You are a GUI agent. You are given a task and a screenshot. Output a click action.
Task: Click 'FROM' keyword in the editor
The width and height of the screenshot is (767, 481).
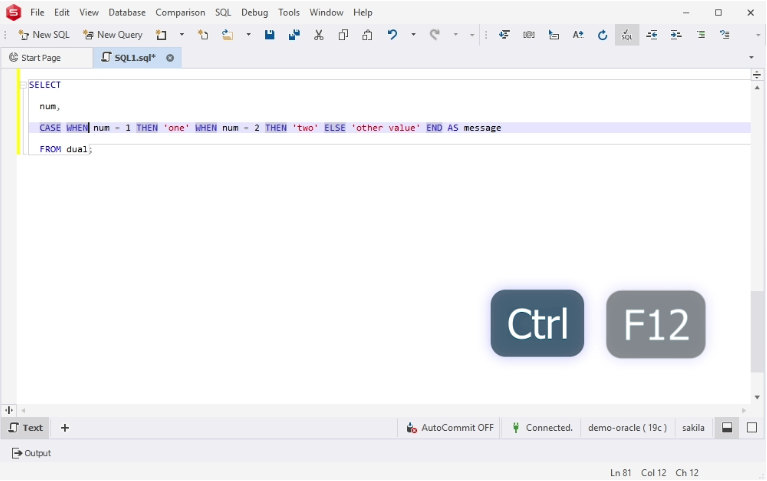tap(50, 149)
